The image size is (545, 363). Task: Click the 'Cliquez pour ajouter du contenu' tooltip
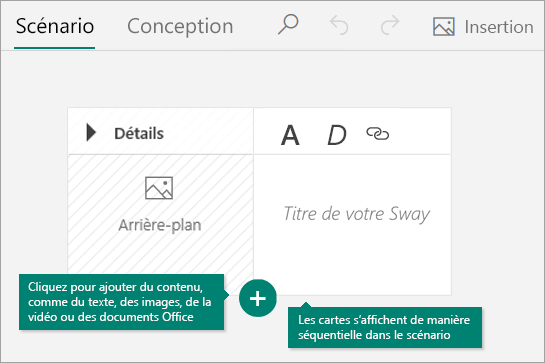click(122, 302)
